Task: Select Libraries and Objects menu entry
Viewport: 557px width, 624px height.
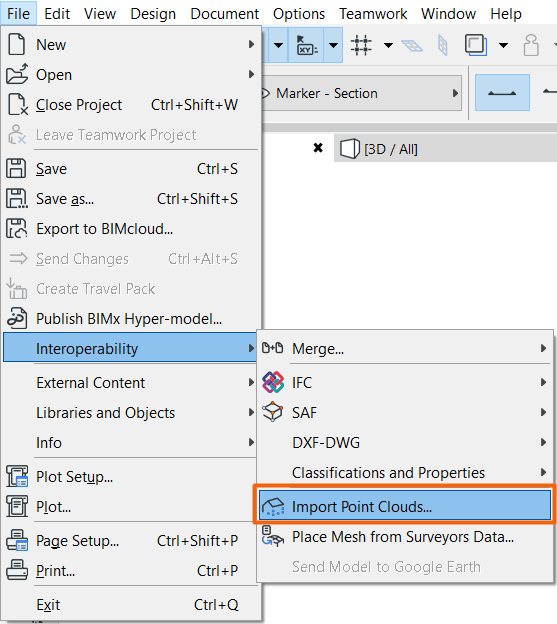Action: 130,412
